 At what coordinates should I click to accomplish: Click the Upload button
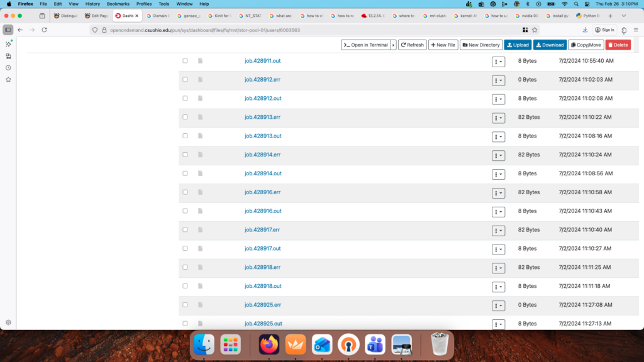(518, 45)
